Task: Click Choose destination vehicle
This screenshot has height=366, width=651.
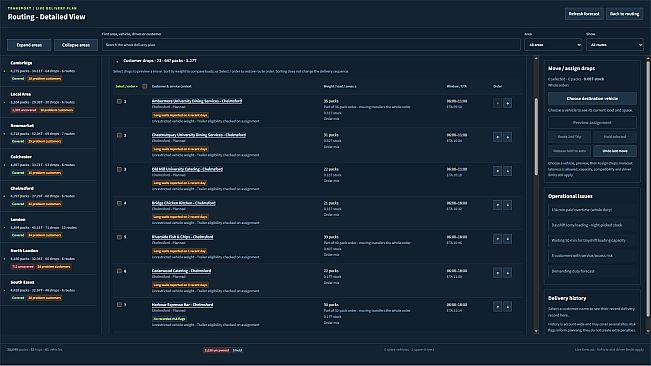Action: tap(592, 98)
